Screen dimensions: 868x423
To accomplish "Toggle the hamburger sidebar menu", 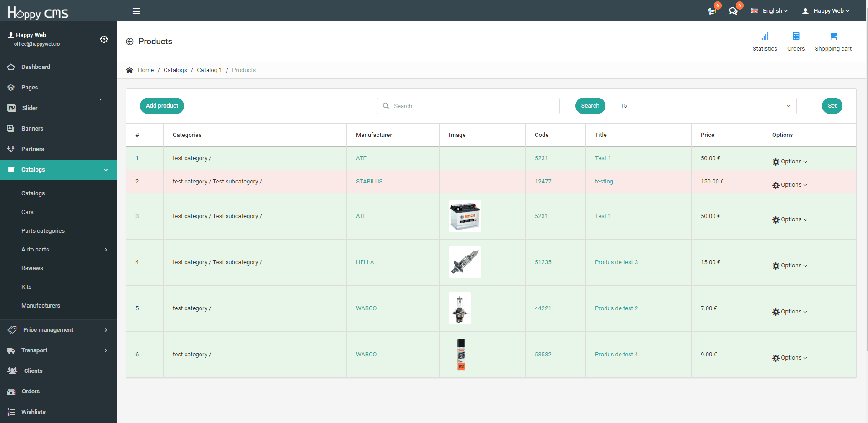I will 136,11.
